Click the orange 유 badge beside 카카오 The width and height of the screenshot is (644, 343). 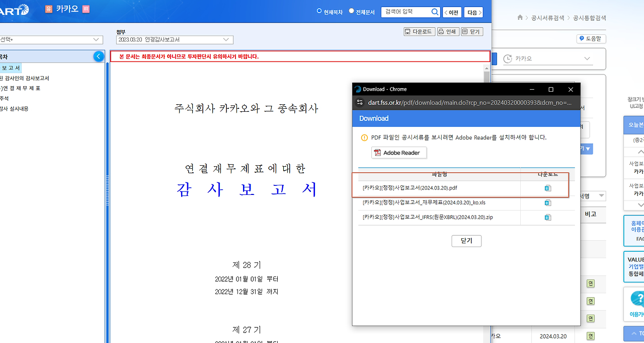(x=49, y=9)
